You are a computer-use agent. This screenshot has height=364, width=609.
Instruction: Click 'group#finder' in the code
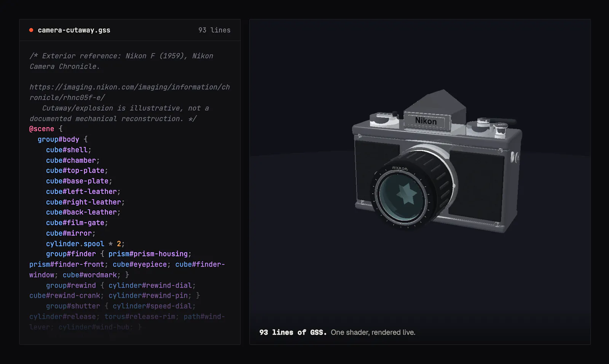pyautogui.click(x=71, y=254)
